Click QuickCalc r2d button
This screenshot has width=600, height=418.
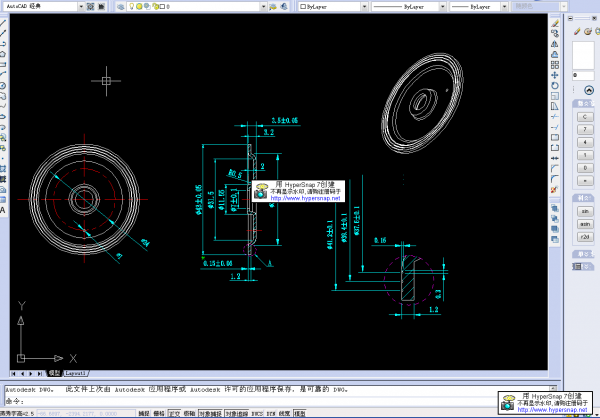[x=585, y=237]
